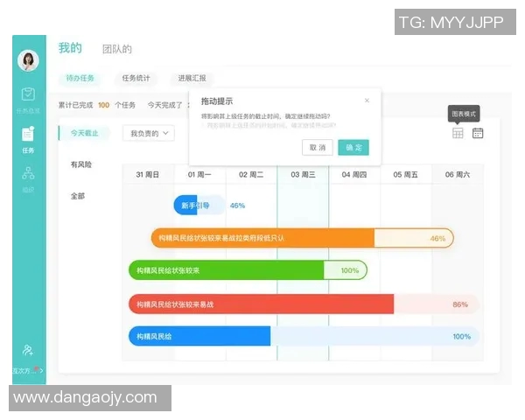Viewport: 525px width, 420px height.
Task: Switch to the 我的 tab
Action: [70, 48]
